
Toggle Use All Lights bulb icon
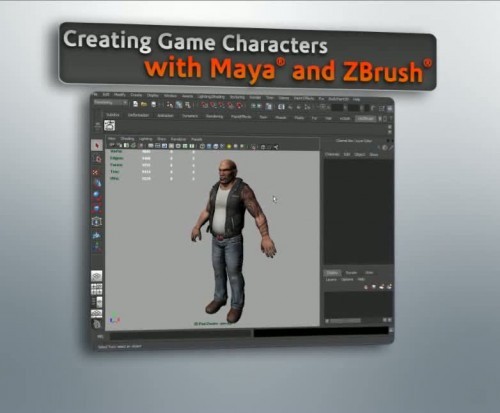click(229, 147)
